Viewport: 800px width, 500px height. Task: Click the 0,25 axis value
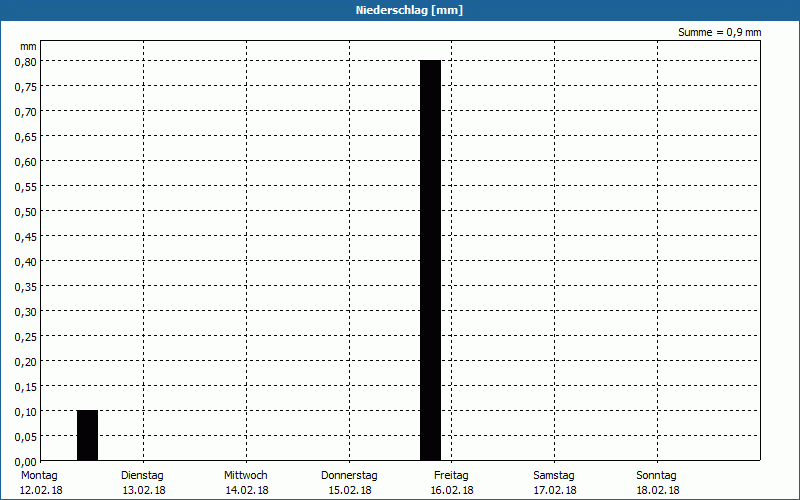[26, 337]
